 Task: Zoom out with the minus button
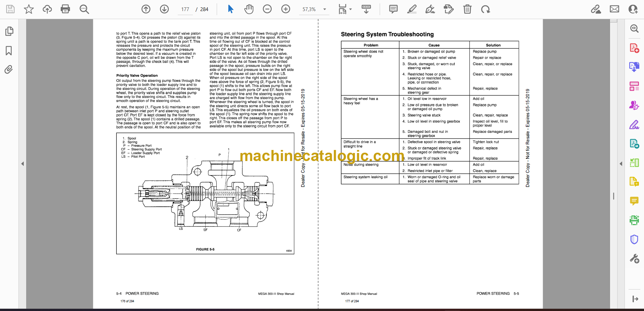[267, 9]
